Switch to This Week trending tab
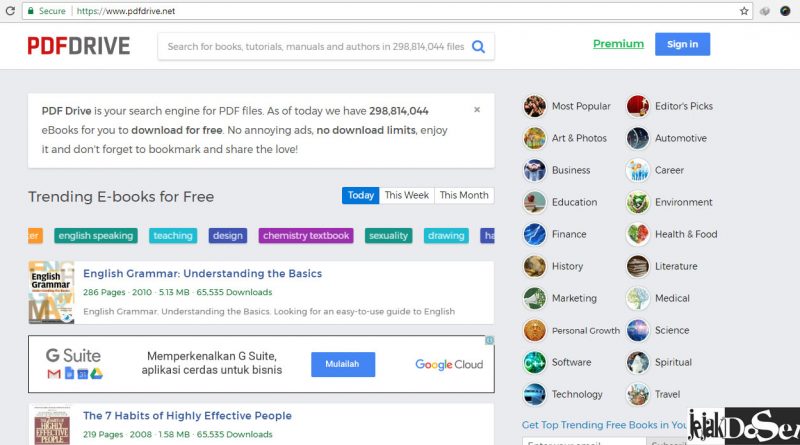Viewport: 800px width, 445px height. (407, 195)
